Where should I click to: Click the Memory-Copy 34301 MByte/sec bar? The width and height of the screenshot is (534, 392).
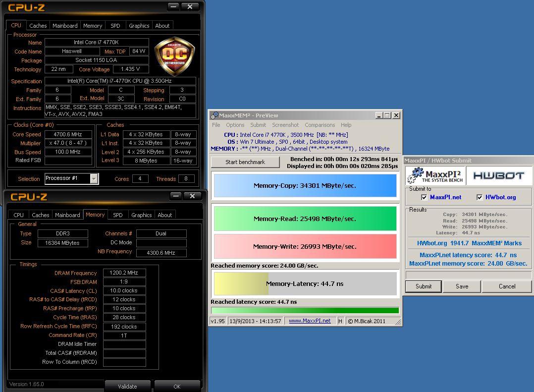click(305, 186)
